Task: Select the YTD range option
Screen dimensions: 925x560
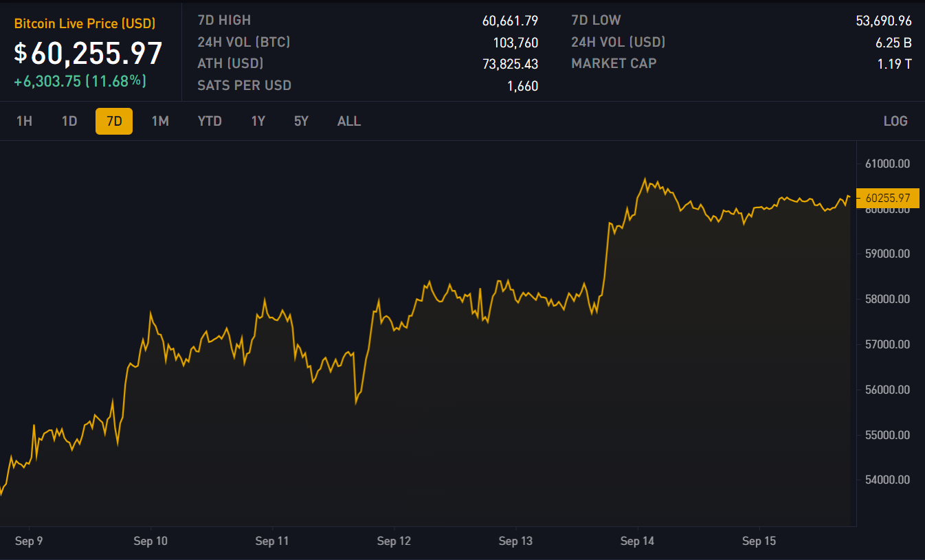Action: (210, 122)
